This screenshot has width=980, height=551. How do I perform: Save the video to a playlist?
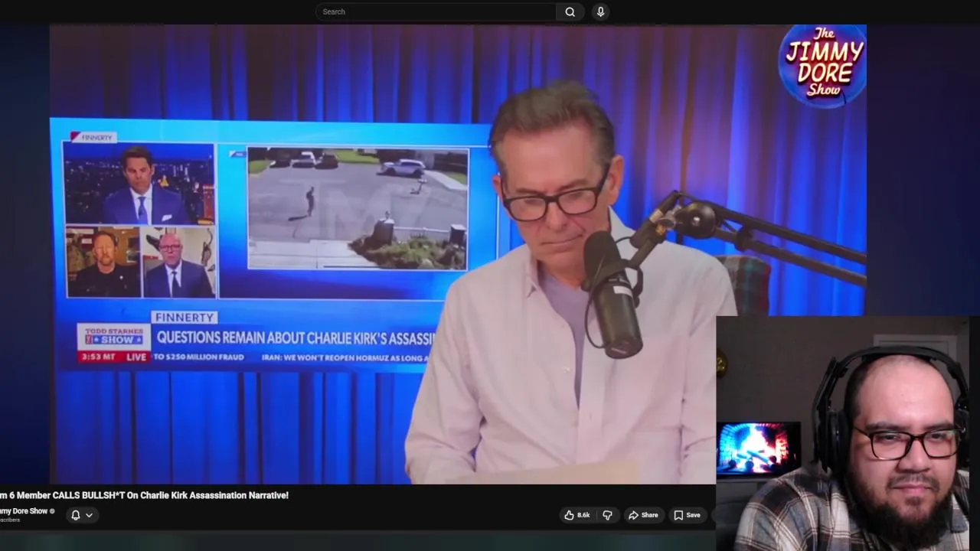(x=687, y=515)
